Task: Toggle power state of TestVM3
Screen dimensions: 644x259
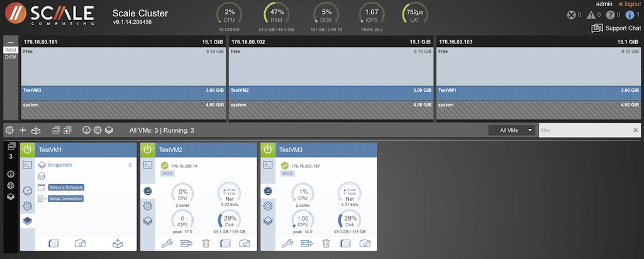Action: click(268, 150)
